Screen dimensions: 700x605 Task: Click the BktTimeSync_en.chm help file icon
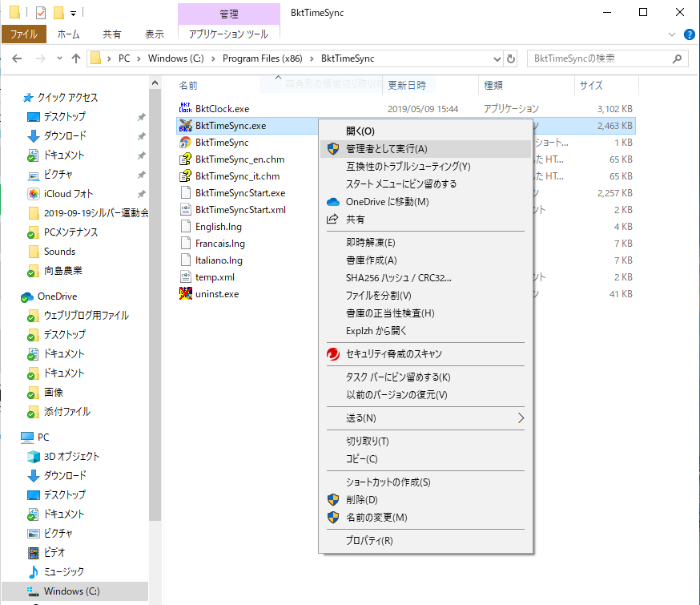point(185,159)
